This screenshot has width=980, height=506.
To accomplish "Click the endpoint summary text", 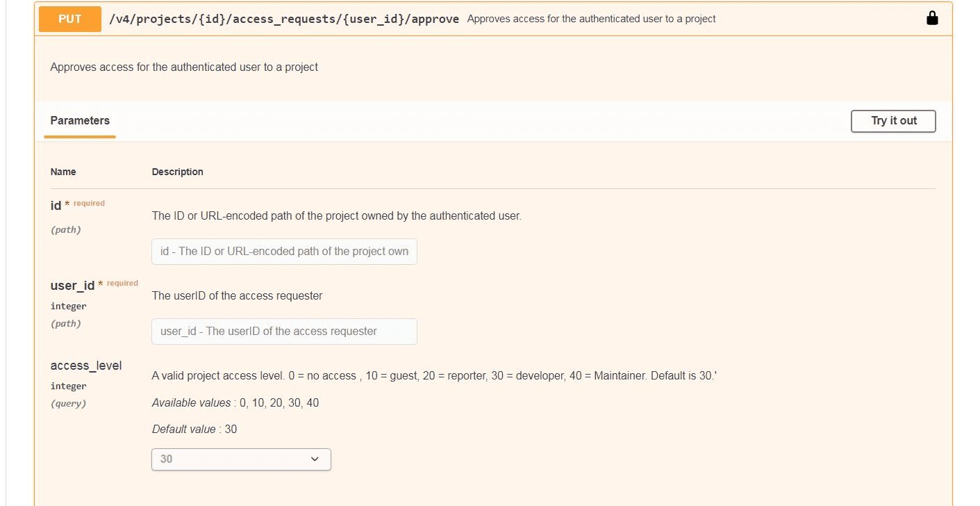I will (x=592, y=19).
